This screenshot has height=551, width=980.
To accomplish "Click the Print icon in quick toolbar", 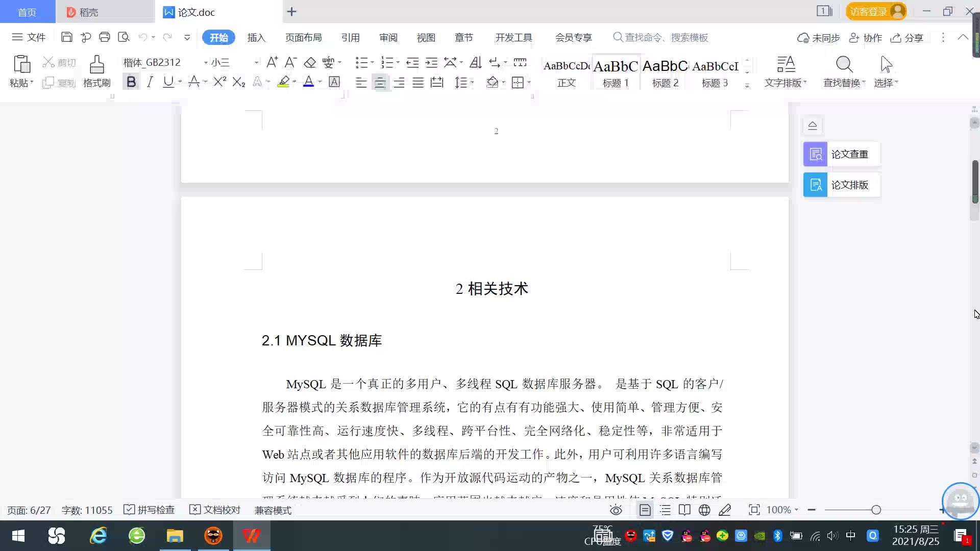I will pyautogui.click(x=105, y=37).
